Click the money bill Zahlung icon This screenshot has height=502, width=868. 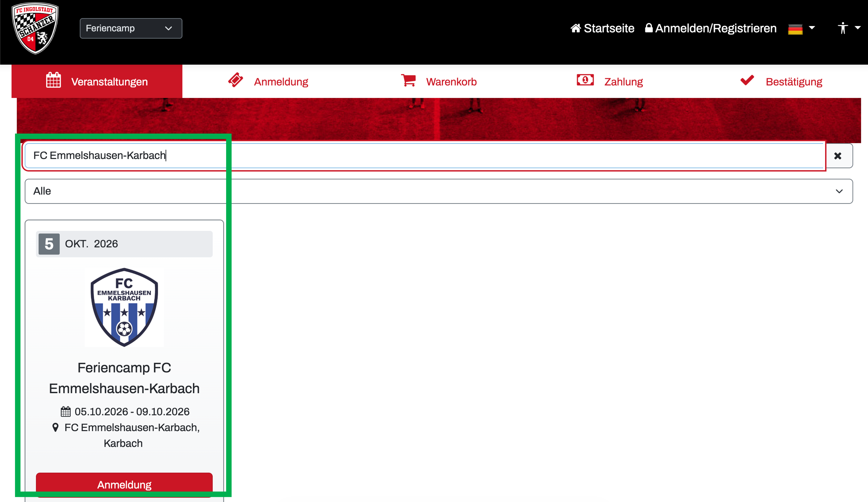pos(585,80)
